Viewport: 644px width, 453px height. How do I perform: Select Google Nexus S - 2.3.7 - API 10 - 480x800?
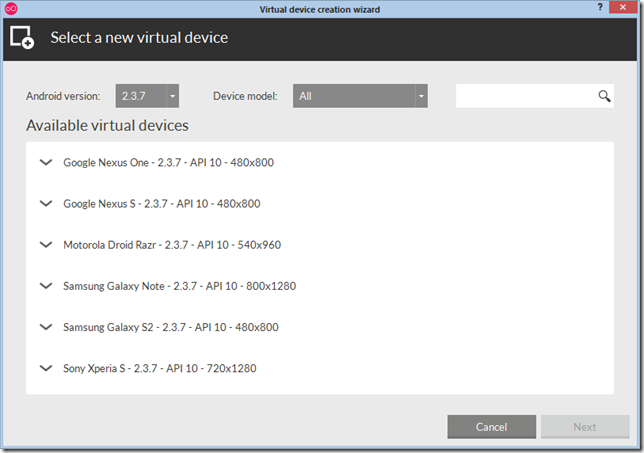(x=162, y=204)
